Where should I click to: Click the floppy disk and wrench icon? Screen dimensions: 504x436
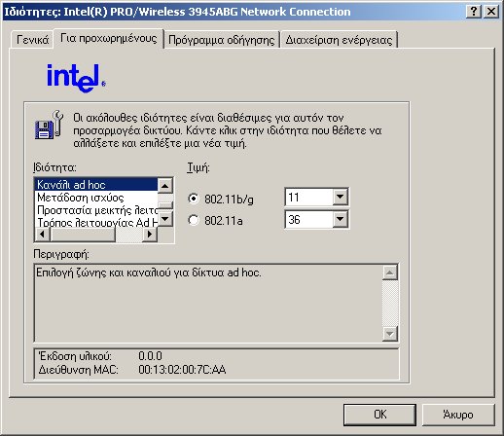pyautogui.click(x=49, y=125)
